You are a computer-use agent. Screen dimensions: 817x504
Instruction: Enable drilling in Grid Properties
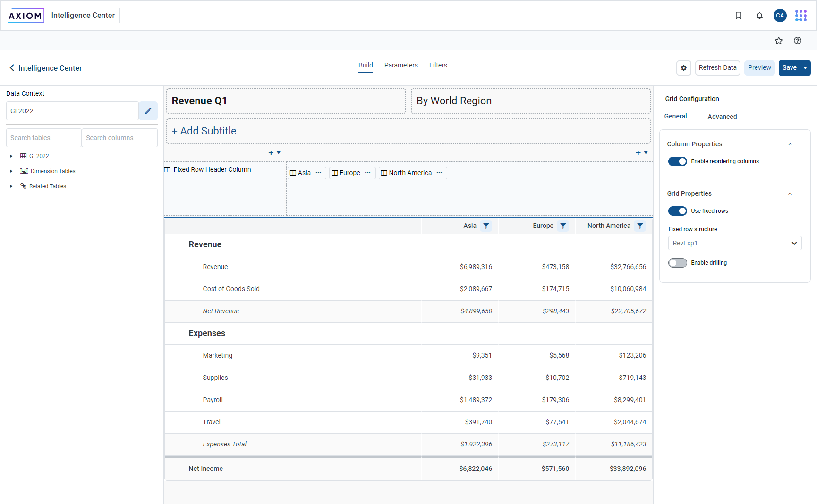[677, 263]
